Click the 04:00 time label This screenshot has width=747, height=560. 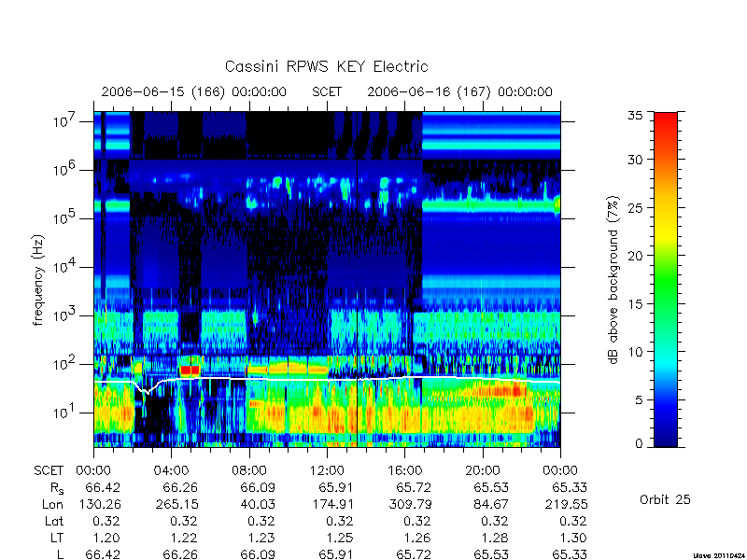coord(171,470)
